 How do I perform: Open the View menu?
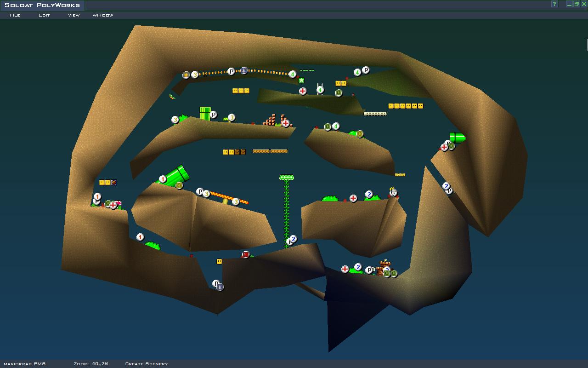pyautogui.click(x=73, y=15)
